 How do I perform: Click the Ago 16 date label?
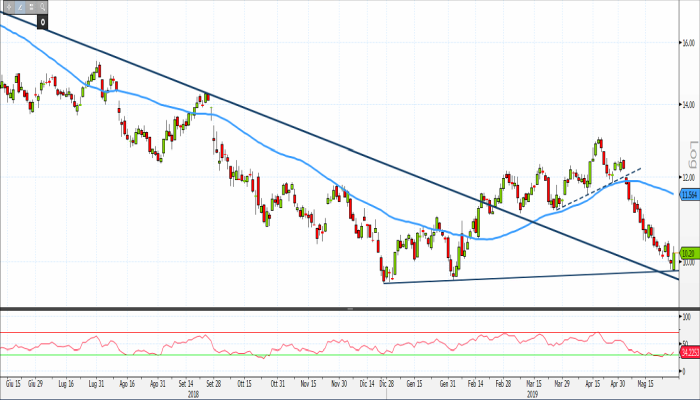coord(127,383)
